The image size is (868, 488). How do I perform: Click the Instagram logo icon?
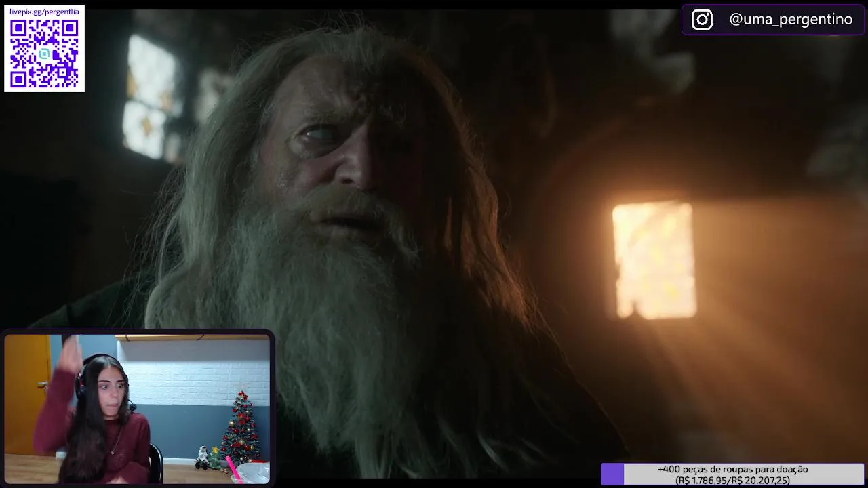point(702,20)
